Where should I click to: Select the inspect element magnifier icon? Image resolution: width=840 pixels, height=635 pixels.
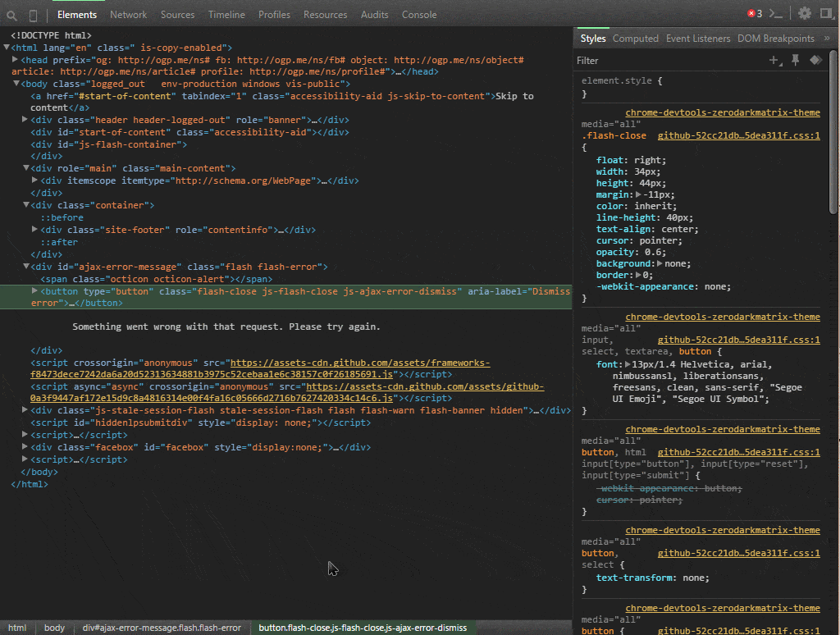tap(11, 14)
